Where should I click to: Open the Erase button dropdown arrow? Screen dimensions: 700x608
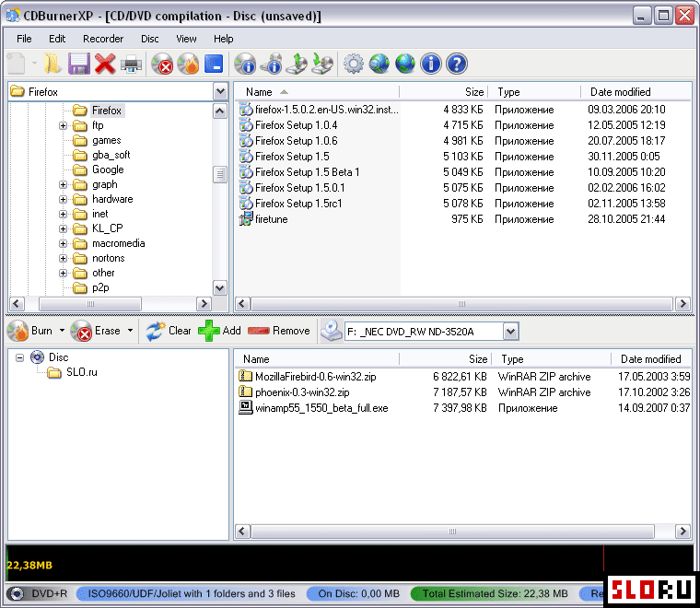pos(131,331)
